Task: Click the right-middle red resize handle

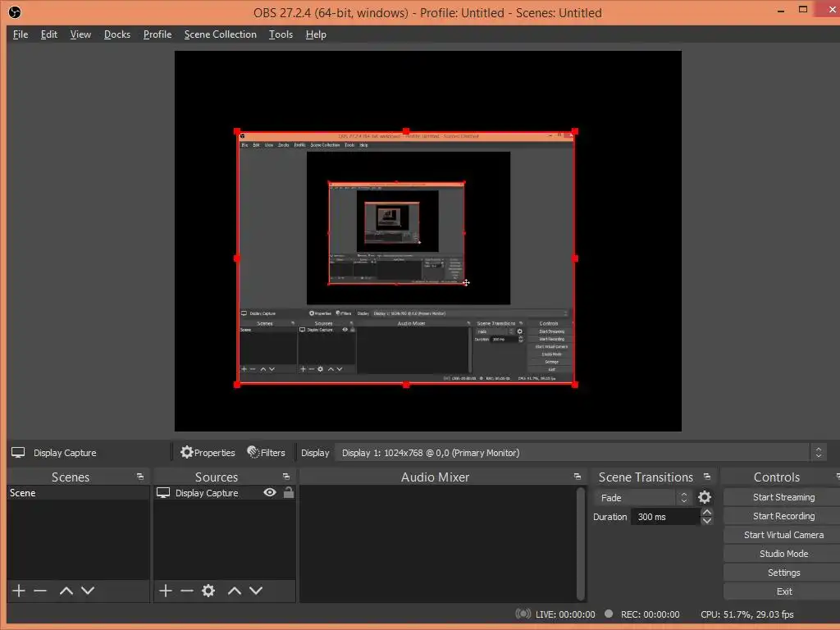Action: (575, 258)
